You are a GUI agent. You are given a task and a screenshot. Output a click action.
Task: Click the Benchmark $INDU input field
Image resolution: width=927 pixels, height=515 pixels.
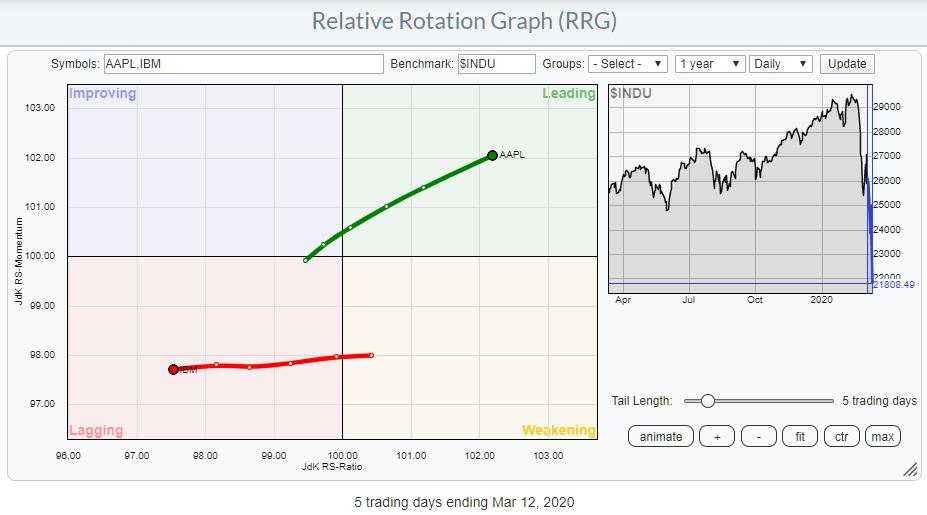tap(496, 64)
